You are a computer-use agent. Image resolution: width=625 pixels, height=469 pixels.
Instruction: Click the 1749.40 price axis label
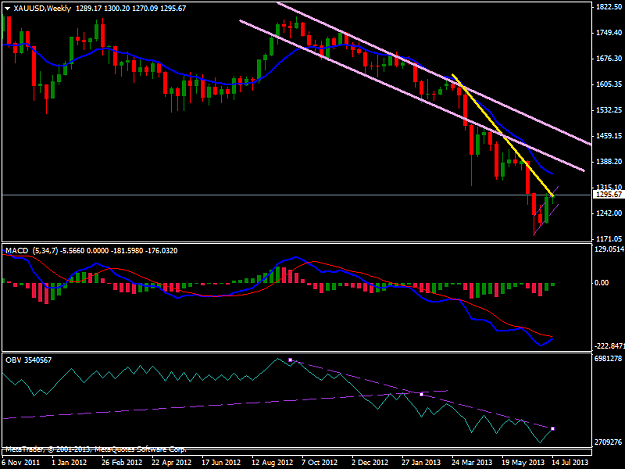point(609,33)
